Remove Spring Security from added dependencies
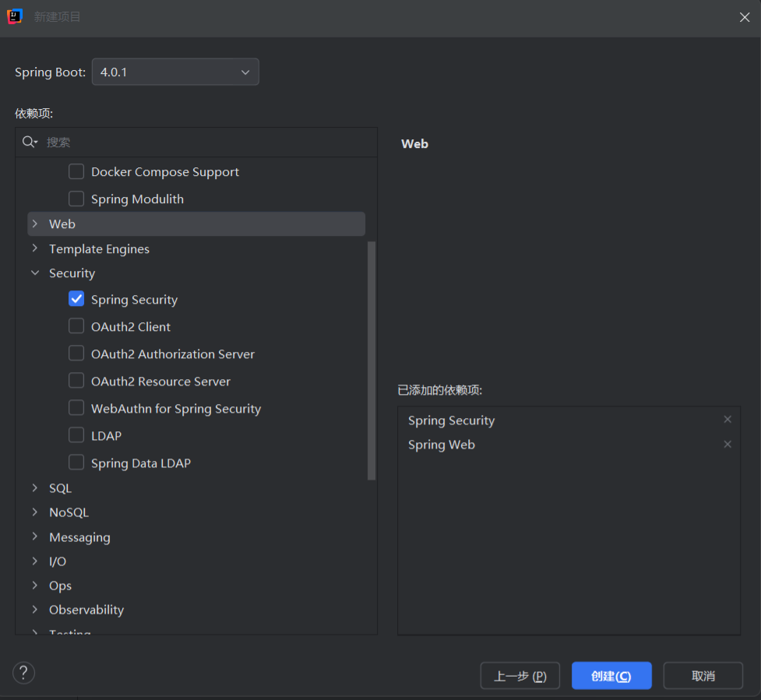This screenshot has height=700, width=761. click(x=728, y=420)
